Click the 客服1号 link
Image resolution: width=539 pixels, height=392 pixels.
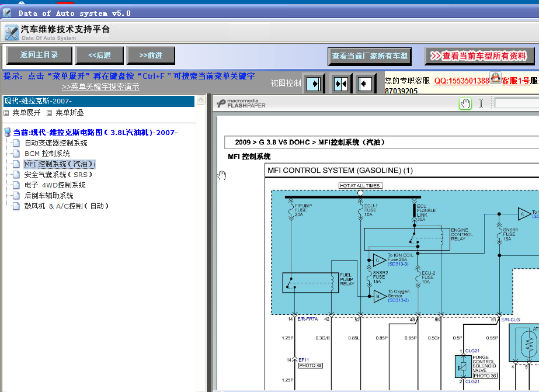(x=515, y=81)
